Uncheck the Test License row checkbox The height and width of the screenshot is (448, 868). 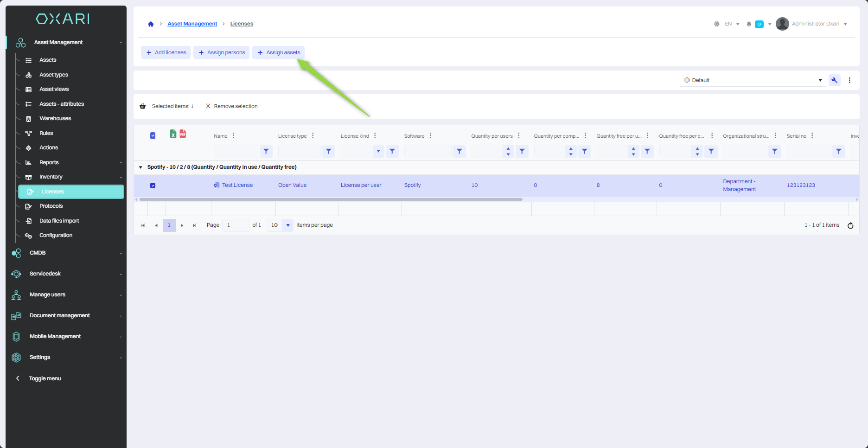point(153,186)
